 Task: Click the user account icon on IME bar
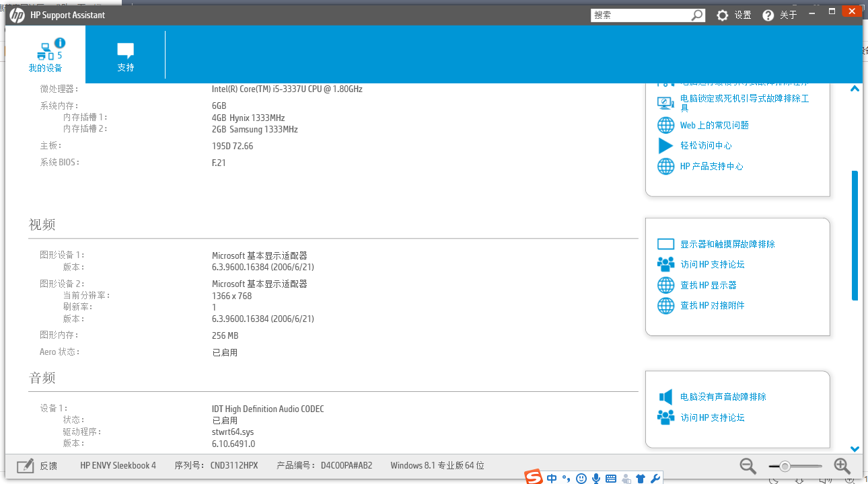tap(626, 479)
